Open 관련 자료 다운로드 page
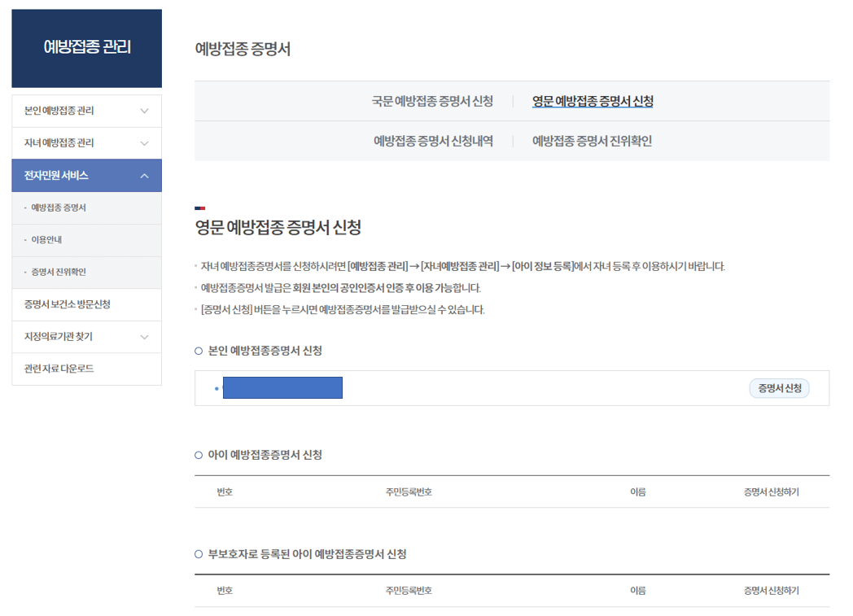Viewport: 853px width, 616px height. click(x=55, y=369)
